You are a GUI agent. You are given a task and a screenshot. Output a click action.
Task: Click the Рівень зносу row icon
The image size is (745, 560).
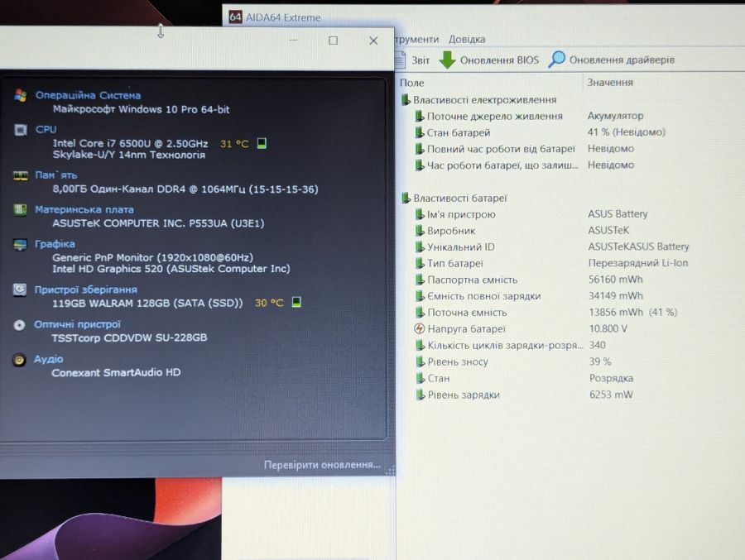[x=420, y=362]
